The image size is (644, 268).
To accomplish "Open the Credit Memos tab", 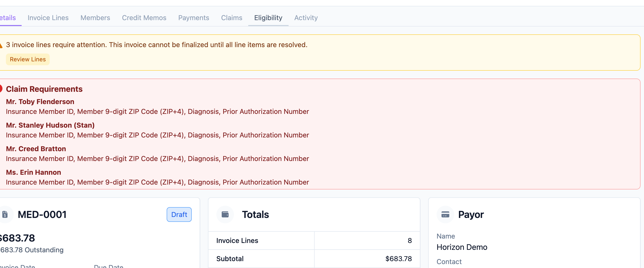I will [144, 18].
